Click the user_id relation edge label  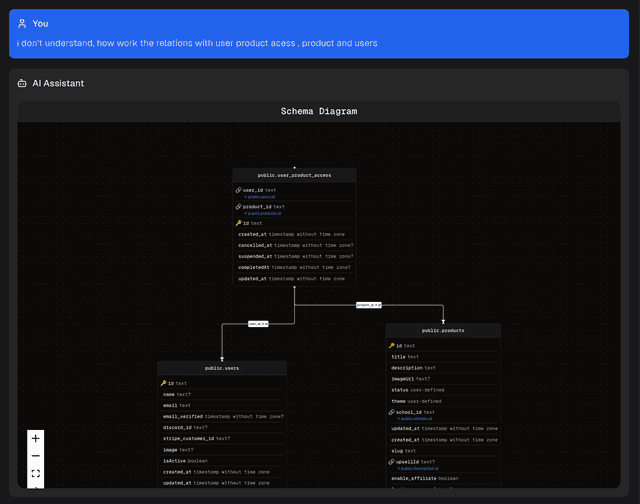pos(257,323)
